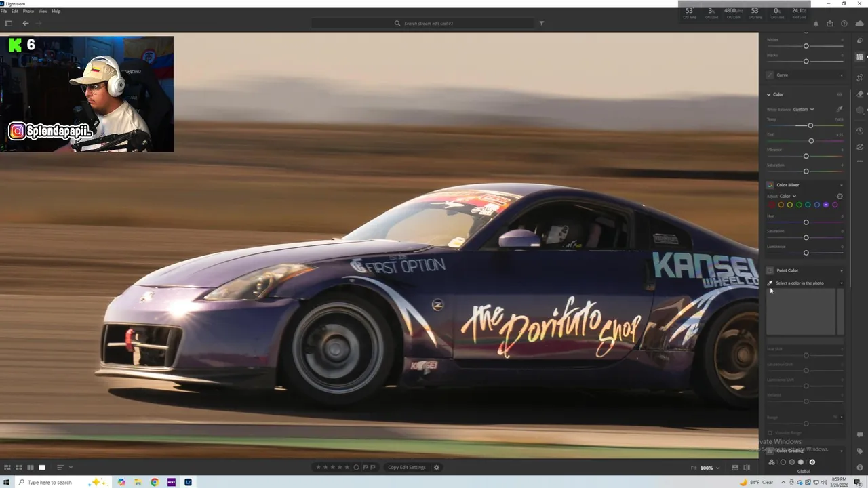Click the Temp slider handle
868x488 pixels.
click(x=810, y=125)
